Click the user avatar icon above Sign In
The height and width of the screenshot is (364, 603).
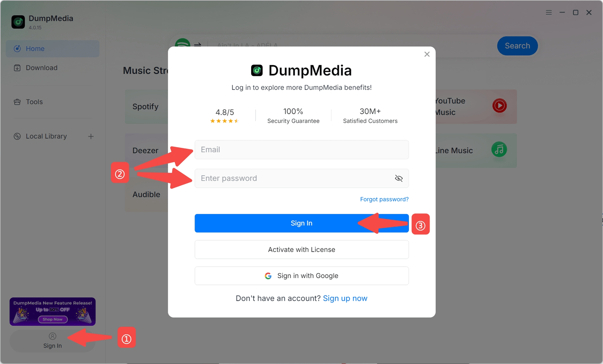click(x=52, y=336)
